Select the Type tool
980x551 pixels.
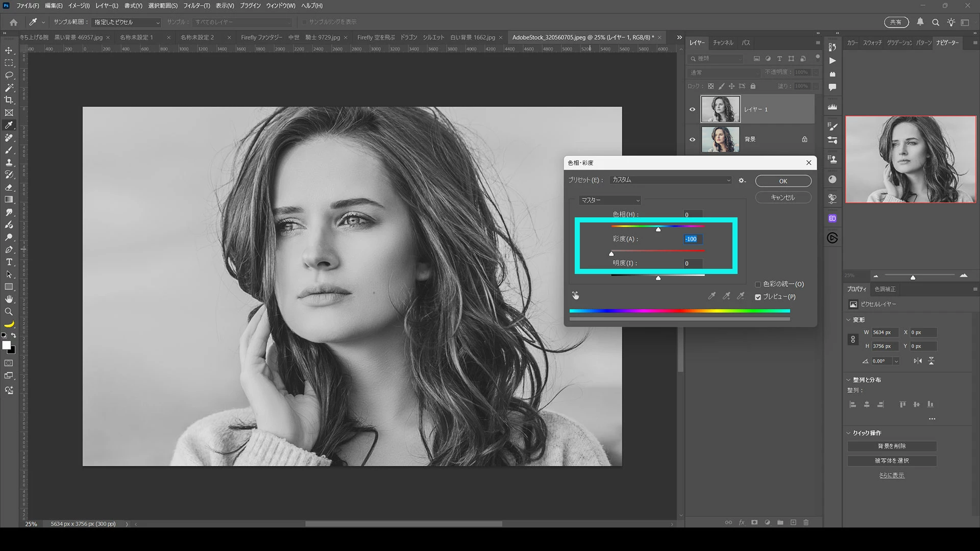pyautogui.click(x=9, y=262)
